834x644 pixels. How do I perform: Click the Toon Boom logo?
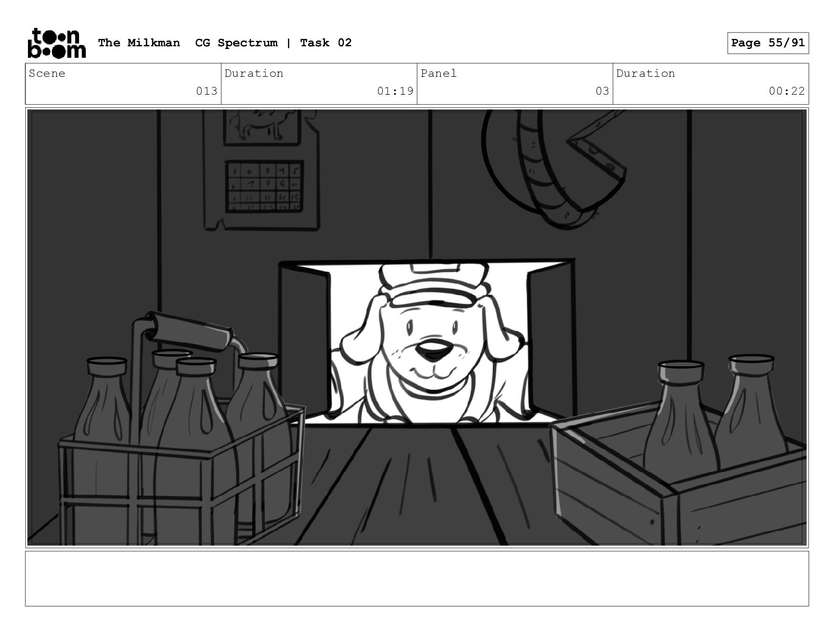56,43
